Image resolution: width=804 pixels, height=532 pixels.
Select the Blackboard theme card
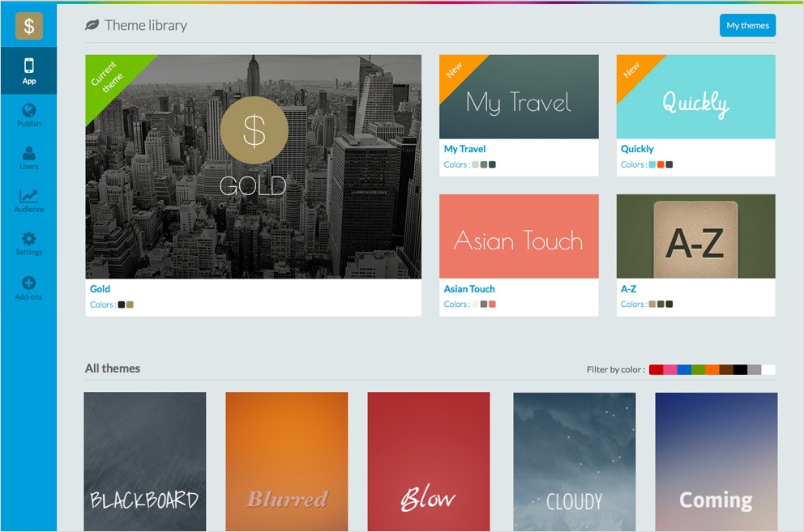click(145, 462)
